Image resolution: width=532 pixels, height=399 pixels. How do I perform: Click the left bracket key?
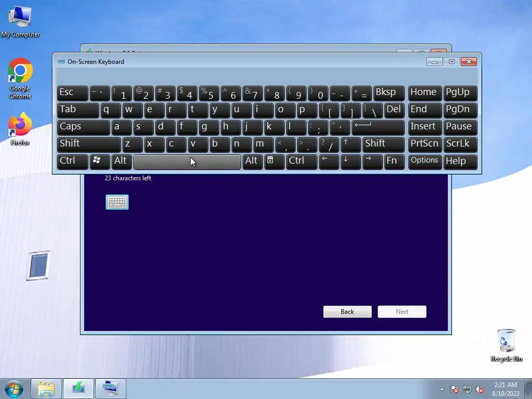tap(329, 110)
